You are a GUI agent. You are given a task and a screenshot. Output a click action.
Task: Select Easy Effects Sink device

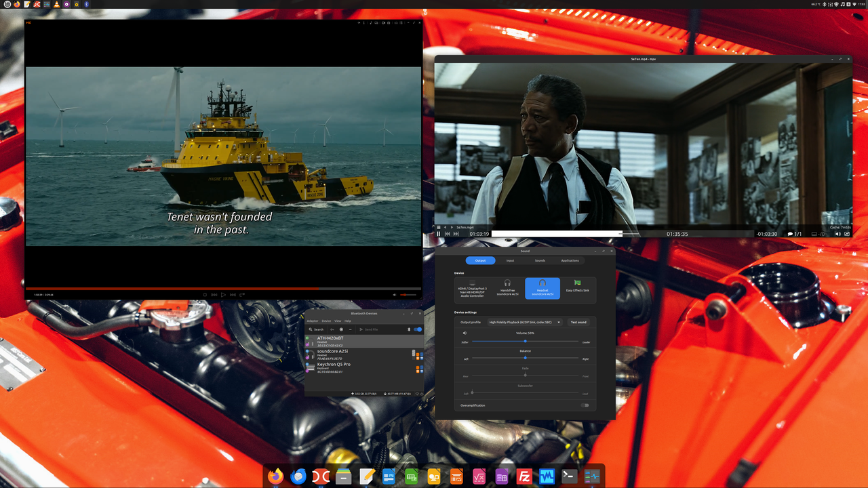coord(578,289)
